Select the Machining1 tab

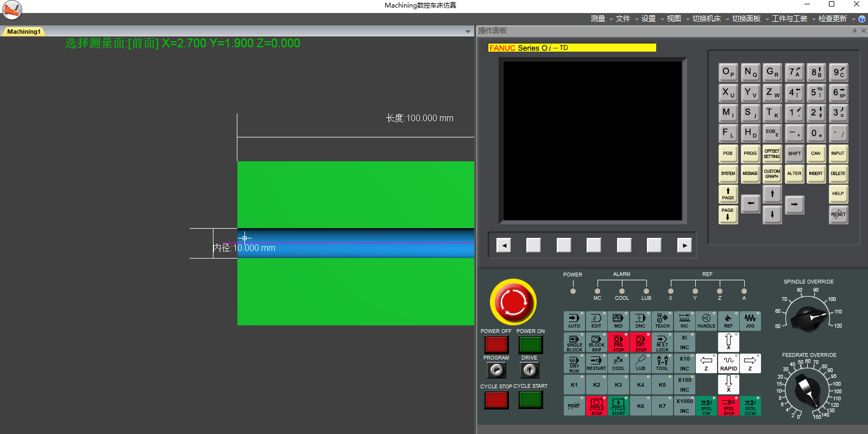[24, 32]
